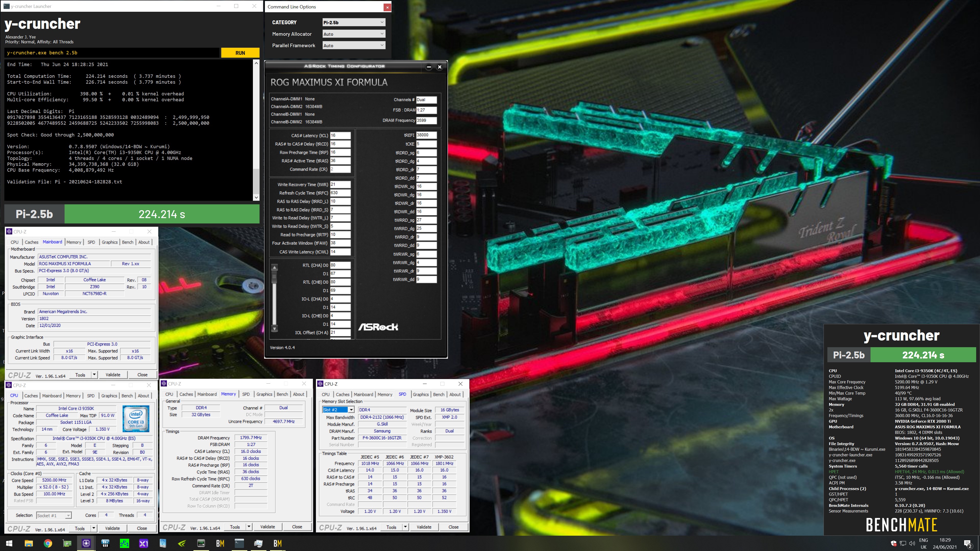Viewport: 980px width, 551px height.
Task: Click the ENG UK language indicator
Action: point(923,543)
